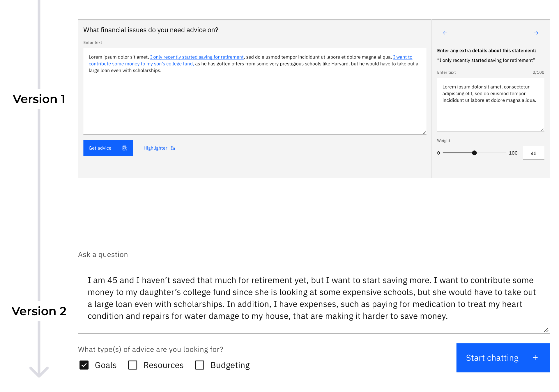Activate the Highlighter tool link
Viewport: 559px width, 392px height.
coord(159,148)
